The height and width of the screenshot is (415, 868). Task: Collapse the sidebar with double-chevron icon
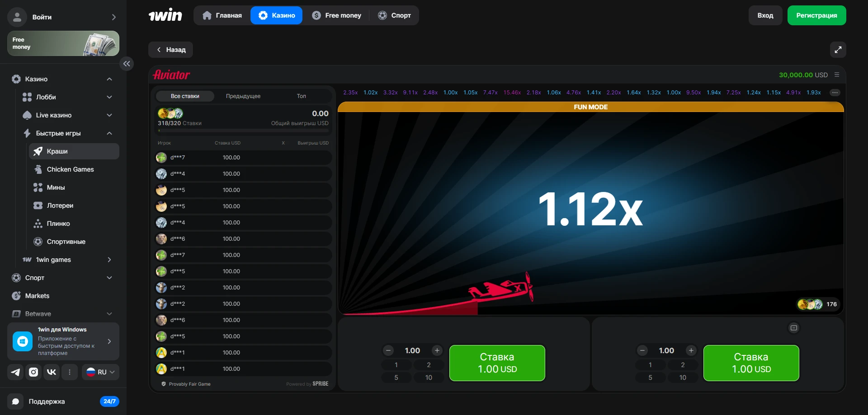point(127,64)
